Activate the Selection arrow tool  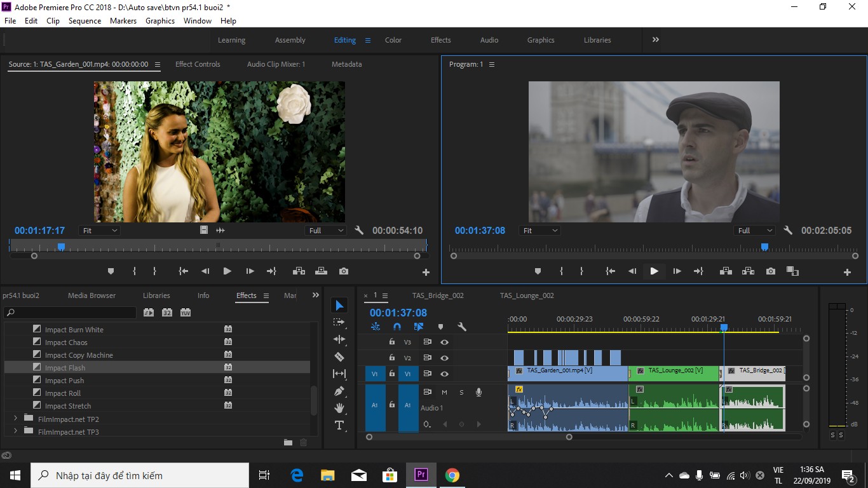tap(339, 306)
